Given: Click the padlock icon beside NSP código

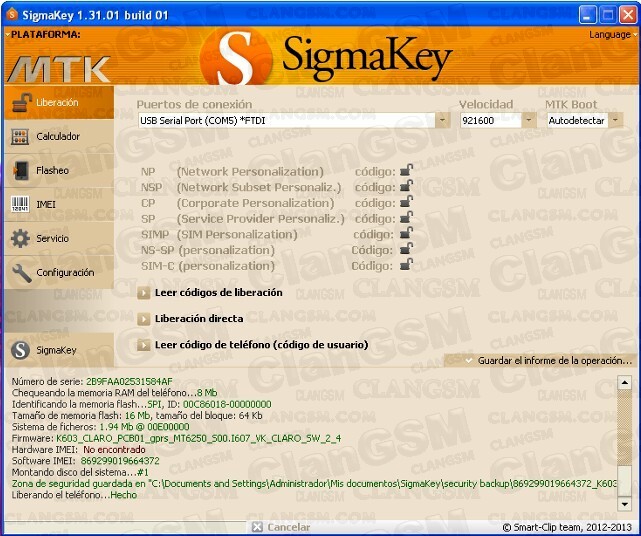Looking at the screenshot, I should point(406,186).
